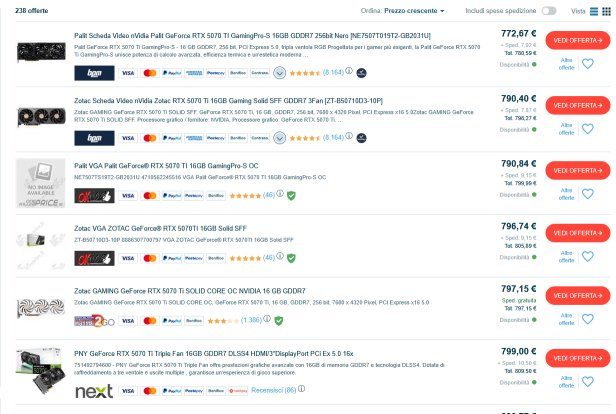The height and width of the screenshot is (414, 616).
Task: Click dark round badge on Palit 772,67 € row
Action: (361, 73)
